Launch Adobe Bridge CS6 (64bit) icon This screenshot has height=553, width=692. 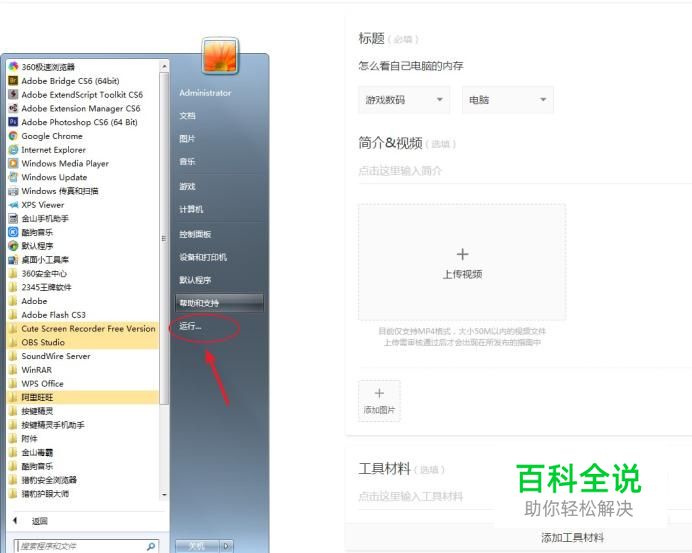(x=13, y=81)
